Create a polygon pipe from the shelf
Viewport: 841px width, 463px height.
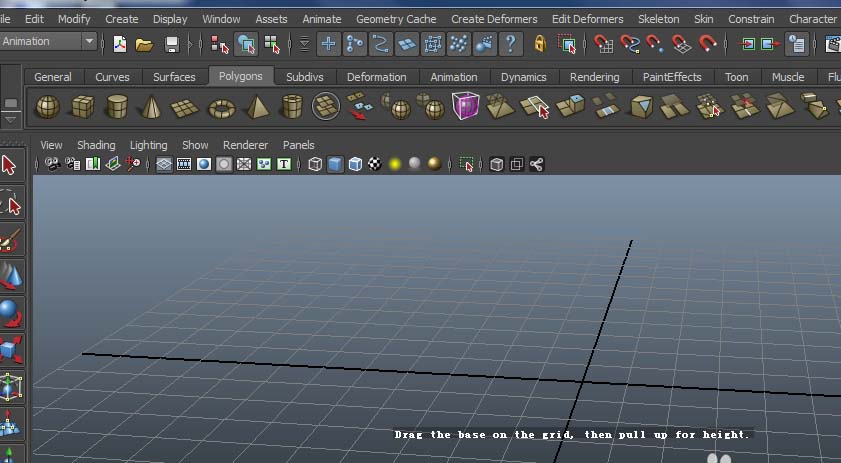[292, 106]
